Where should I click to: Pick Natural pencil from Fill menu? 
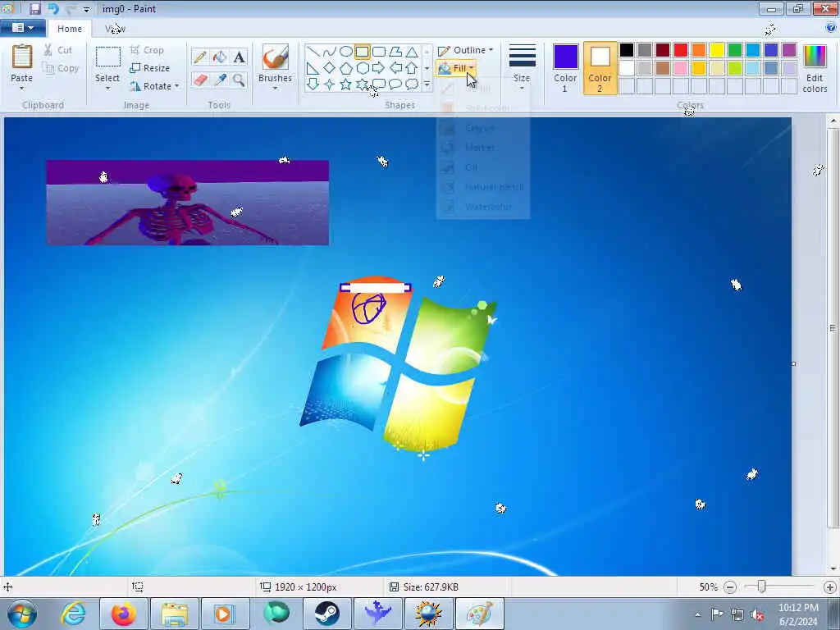click(x=482, y=187)
